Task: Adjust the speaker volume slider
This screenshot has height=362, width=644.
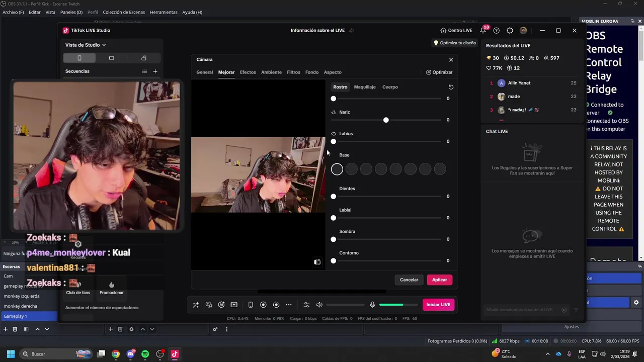Action: [345, 305]
